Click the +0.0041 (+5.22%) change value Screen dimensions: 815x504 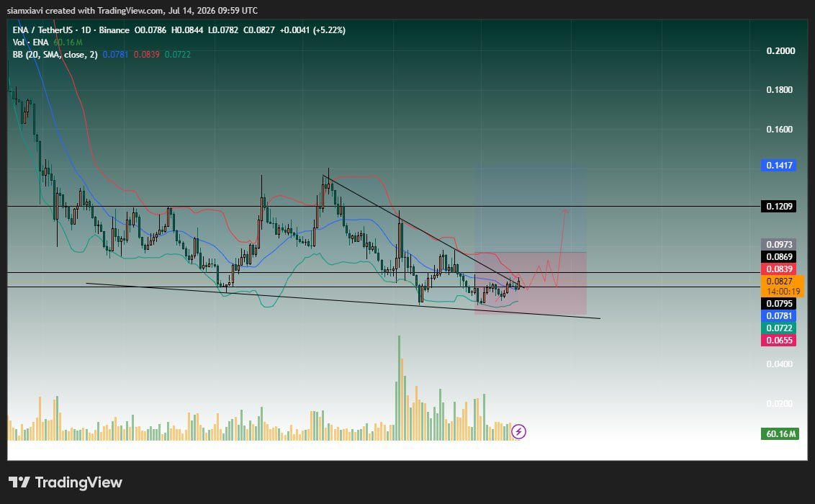point(312,30)
